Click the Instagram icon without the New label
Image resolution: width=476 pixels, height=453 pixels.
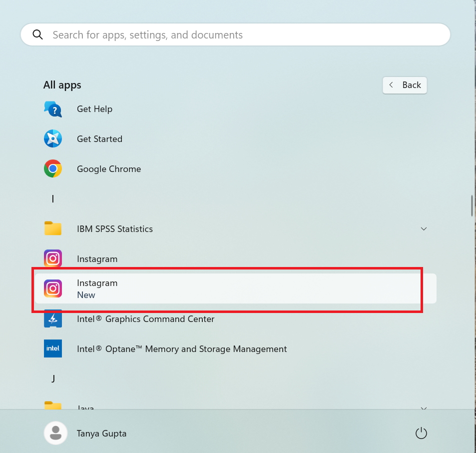point(53,259)
